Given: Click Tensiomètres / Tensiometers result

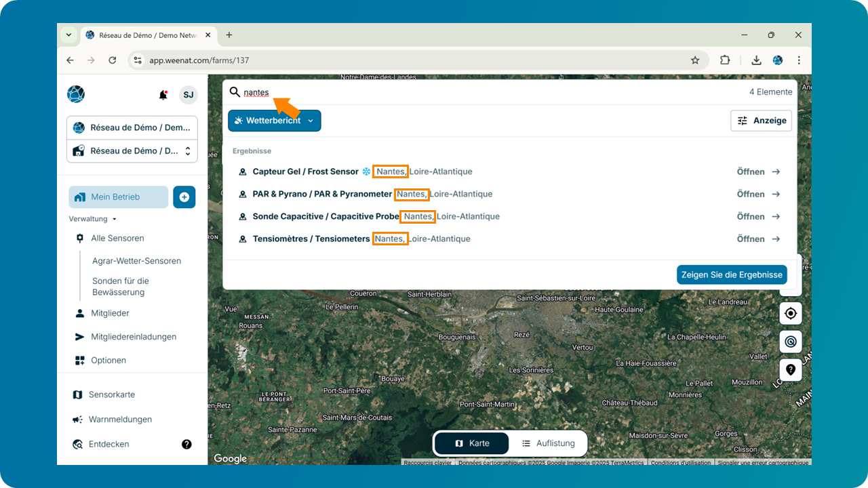Looking at the screenshot, I should (311, 239).
